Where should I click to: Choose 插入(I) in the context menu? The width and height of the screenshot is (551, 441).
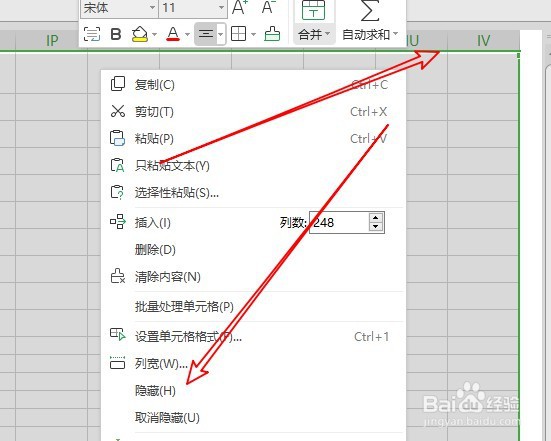pos(153,222)
